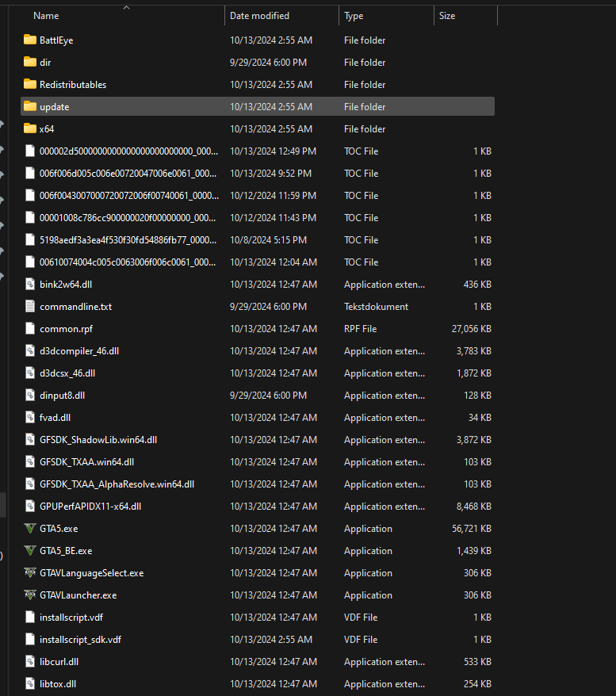The image size is (616, 696).
Task: Click the 1,439 KB size value
Action: coord(473,551)
